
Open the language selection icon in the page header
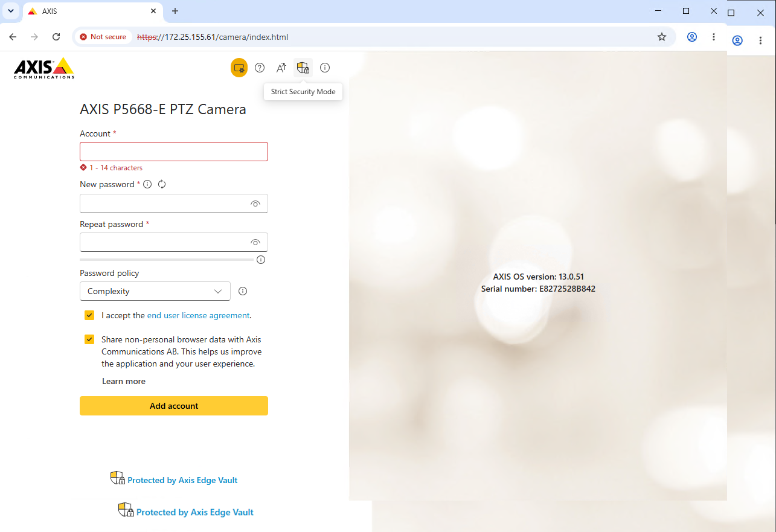pyautogui.click(x=281, y=68)
